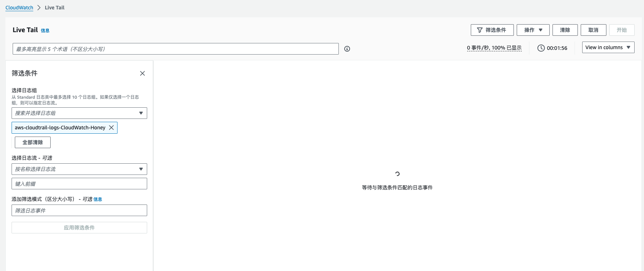Navigate to CloudWatch breadcrumb link
Viewport: 644px width, 271px height.
point(19,8)
